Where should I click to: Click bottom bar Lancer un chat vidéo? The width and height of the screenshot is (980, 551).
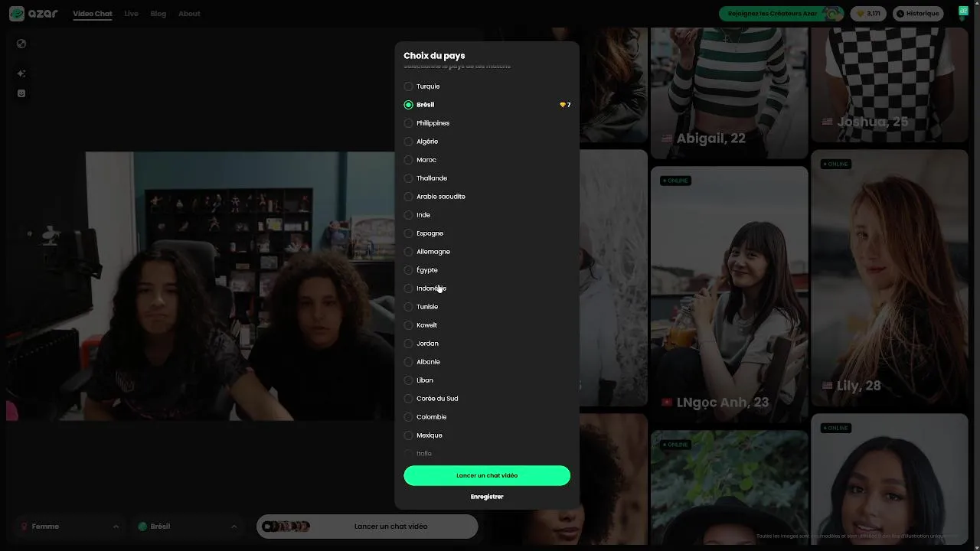(367, 527)
